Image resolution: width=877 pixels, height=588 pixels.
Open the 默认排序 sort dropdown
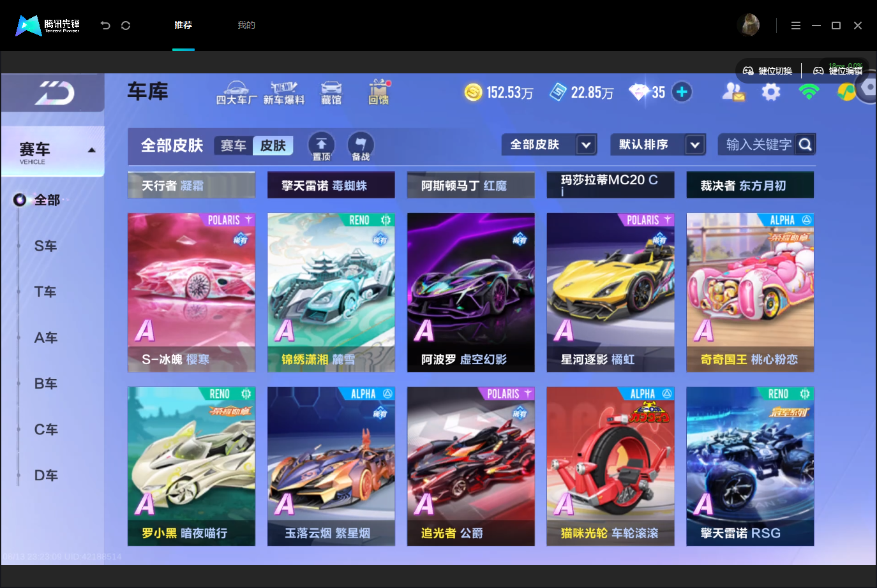658,145
